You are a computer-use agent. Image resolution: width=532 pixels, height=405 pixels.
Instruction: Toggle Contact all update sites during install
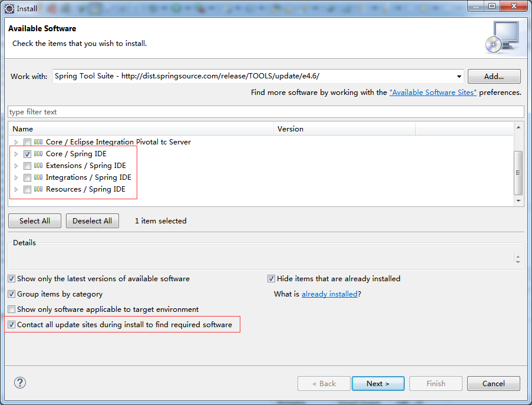[12, 325]
